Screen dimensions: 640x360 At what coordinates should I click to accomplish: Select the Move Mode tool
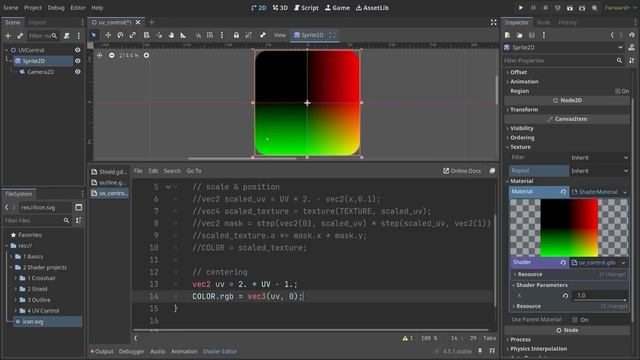[x=108, y=35]
